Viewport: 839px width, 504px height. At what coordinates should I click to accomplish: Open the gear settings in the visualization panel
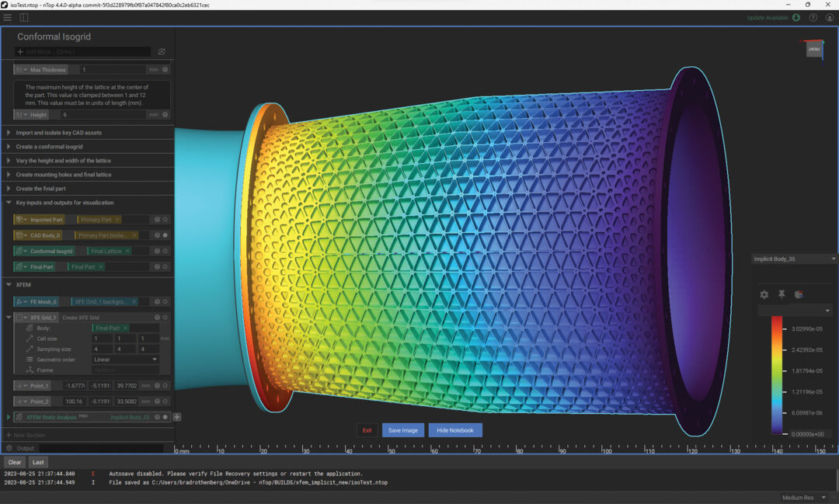[x=764, y=294]
